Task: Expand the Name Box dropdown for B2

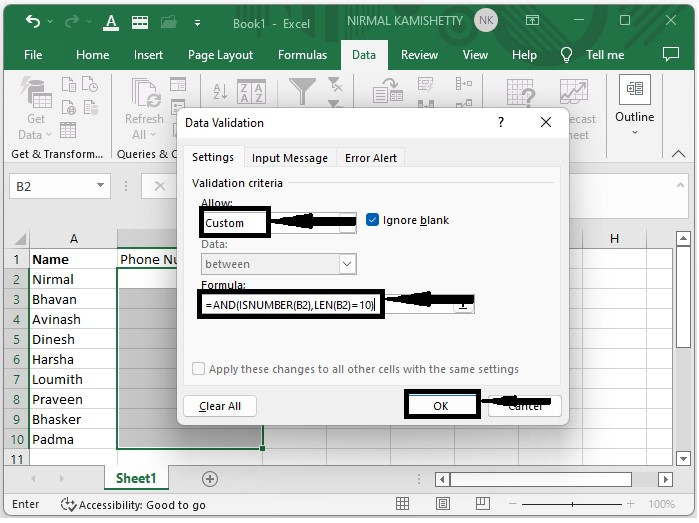Action: [x=101, y=186]
